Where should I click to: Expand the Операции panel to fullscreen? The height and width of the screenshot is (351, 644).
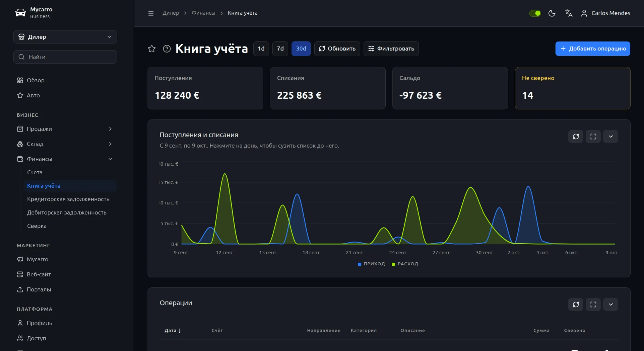[593, 304]
